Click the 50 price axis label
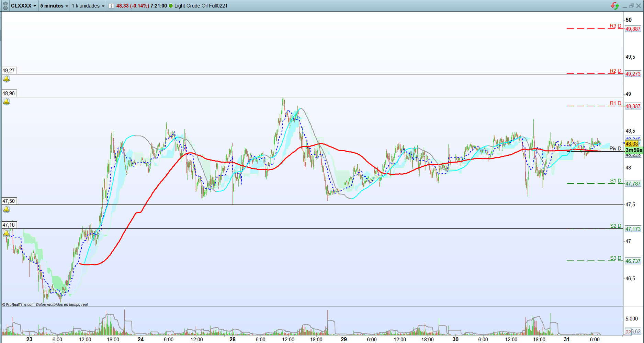This screenshot has height=343, width=644. click(x=629, y=20)
